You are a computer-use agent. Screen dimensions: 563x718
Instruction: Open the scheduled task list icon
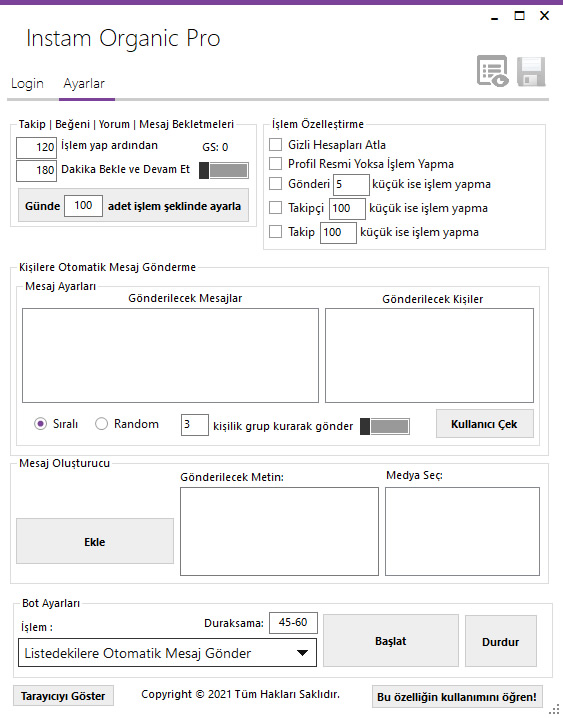point(493,71)
